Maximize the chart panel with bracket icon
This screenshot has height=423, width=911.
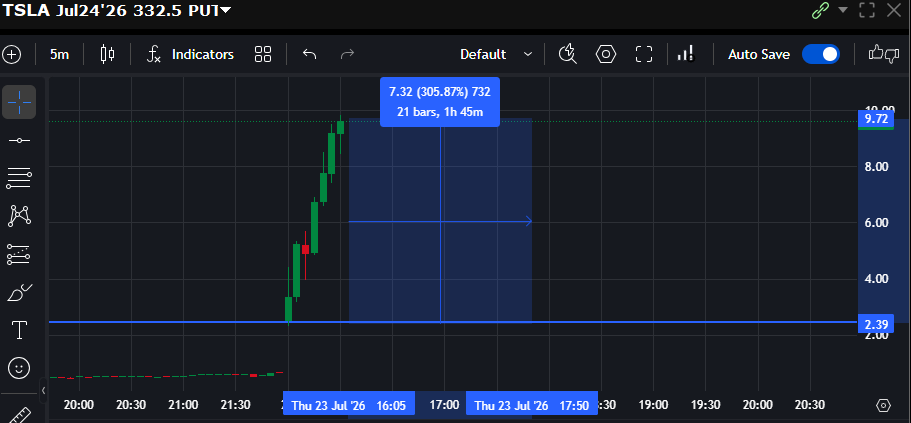pyautogui.click(x=867, y=10)
